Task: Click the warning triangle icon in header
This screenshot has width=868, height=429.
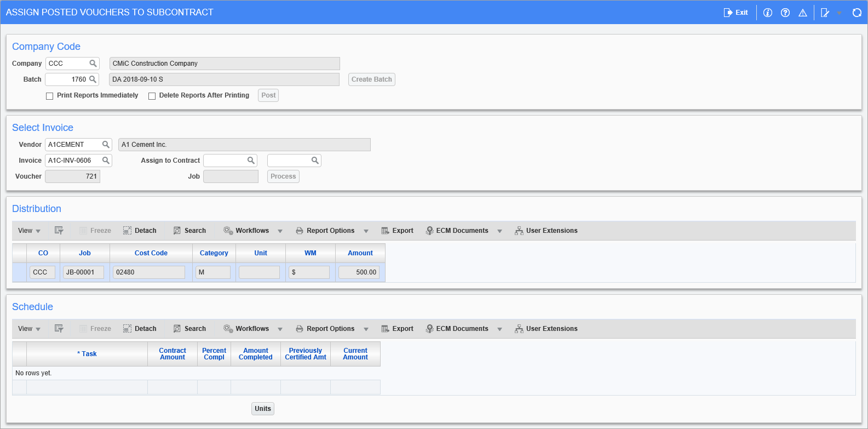Action: 803,13
